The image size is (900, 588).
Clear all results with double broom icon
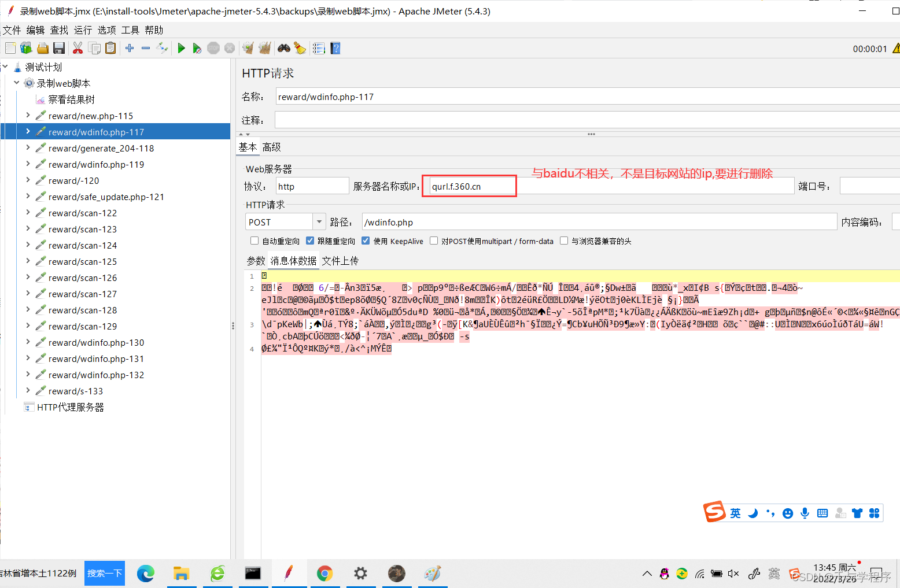pyautogui.click(x=265, y=48)
